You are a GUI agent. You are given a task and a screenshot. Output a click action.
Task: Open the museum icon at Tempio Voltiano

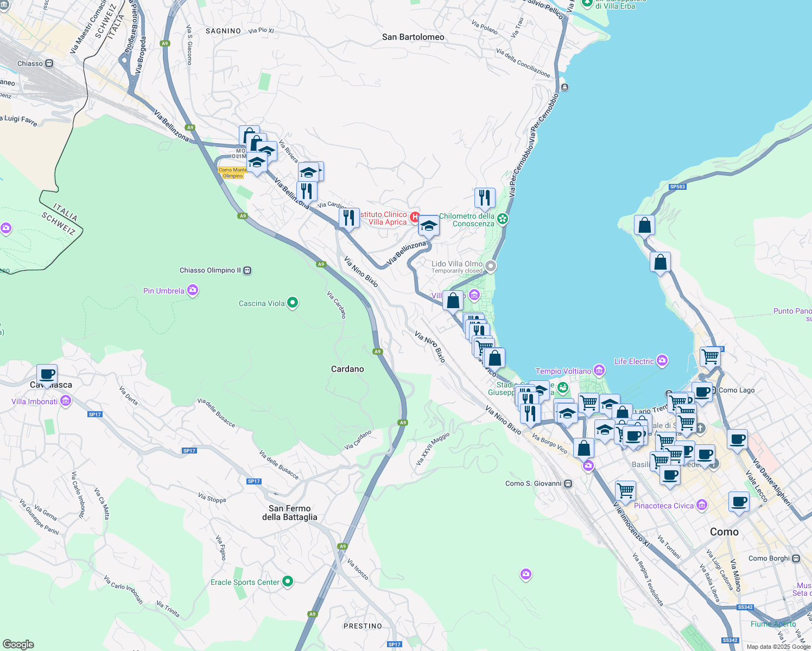coord(599,371)
